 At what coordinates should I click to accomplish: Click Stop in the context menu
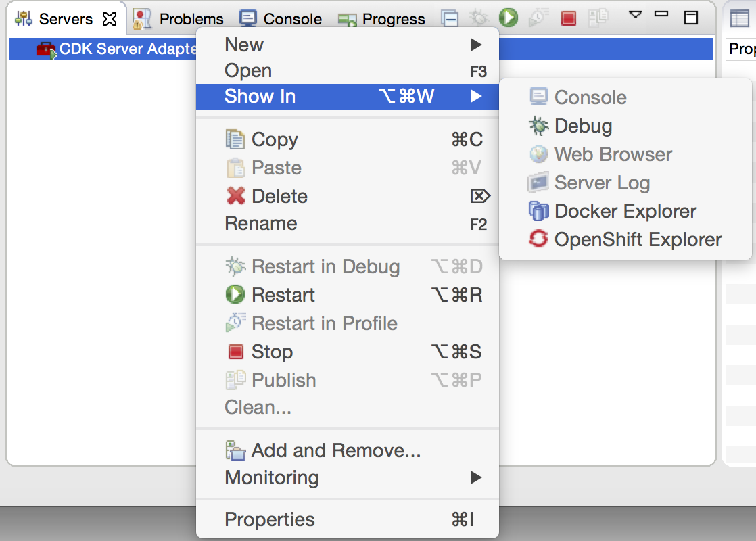click(272, 352)
